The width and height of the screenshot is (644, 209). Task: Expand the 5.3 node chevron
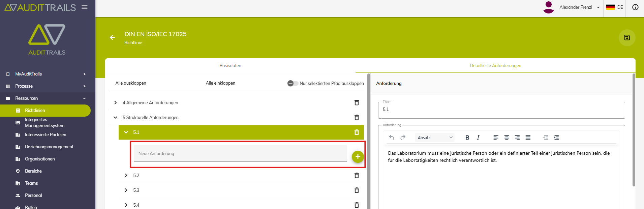tap(126, 190)
